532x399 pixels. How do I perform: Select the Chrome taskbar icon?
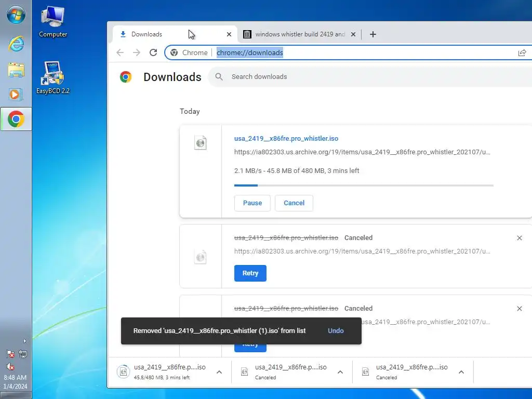pyautogui.click(x=16, y=119)
